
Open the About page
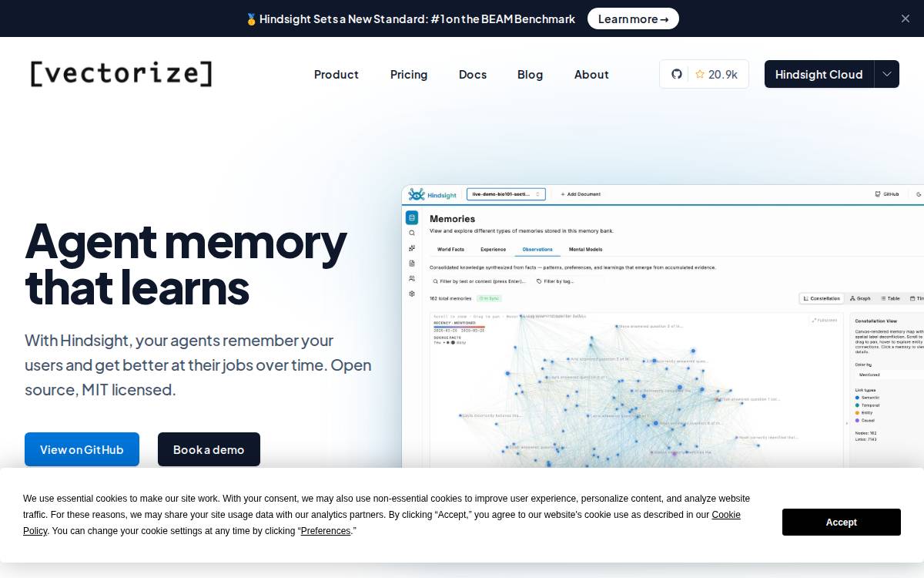point(591,74)
